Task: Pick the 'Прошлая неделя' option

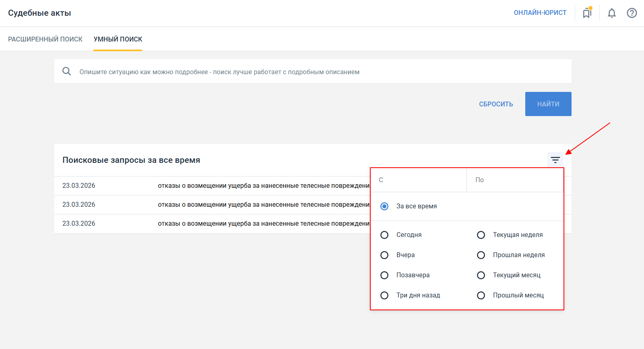Action: [x=481, y=255]
